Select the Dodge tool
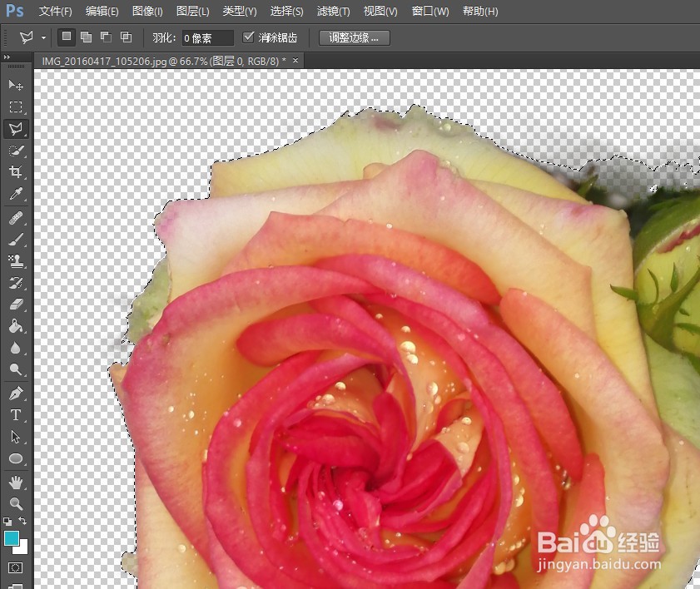The image size is (700, 589). (16, 369)
